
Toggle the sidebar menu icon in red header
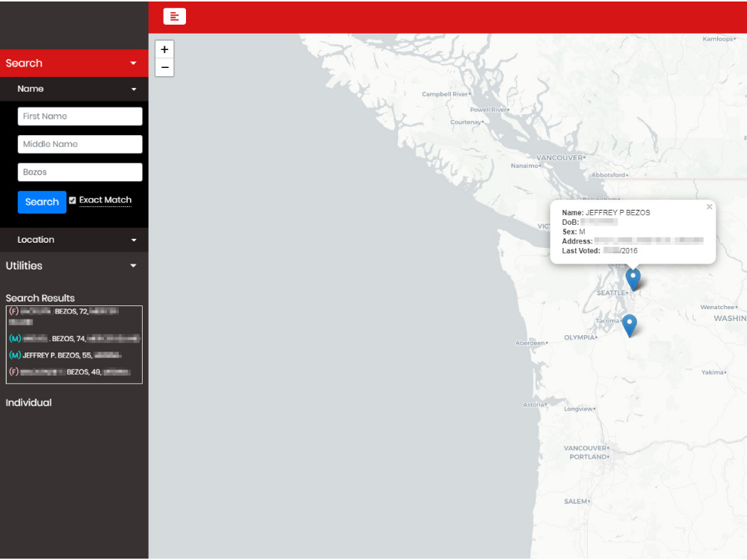(174, 16)
